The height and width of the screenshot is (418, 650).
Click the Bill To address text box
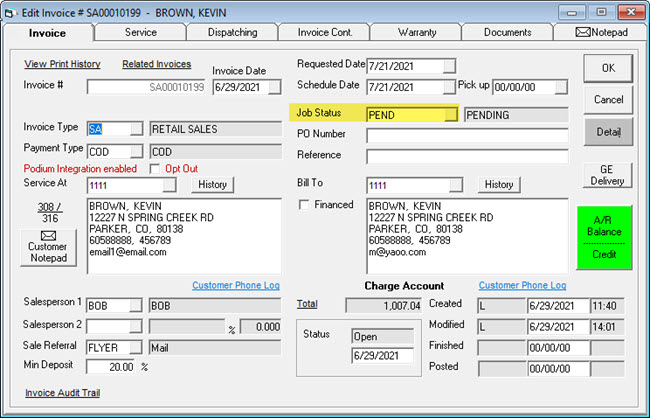(x=467, y=236)
